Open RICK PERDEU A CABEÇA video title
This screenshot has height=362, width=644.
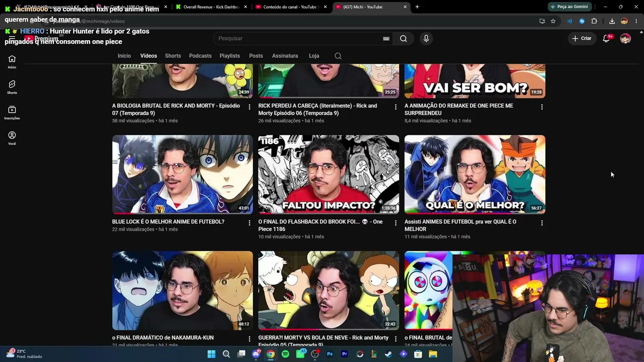click(317, 110)
